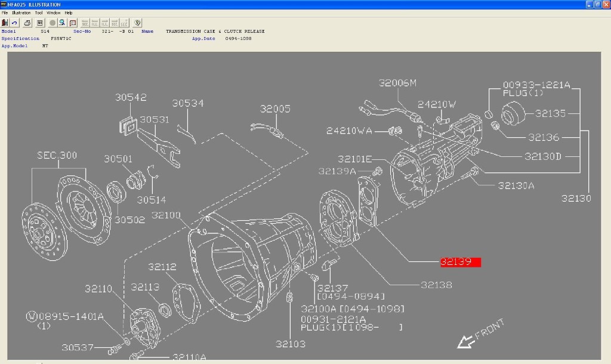Click the gray circle toolbar button
The width and height of the screenshot is (611, 364).
[x=52, y=23]
